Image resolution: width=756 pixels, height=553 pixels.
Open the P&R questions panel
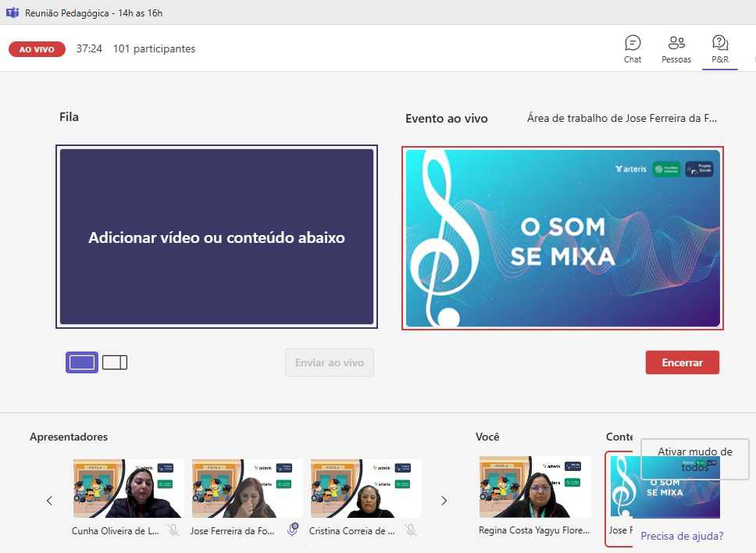click(x=719, y=48)
